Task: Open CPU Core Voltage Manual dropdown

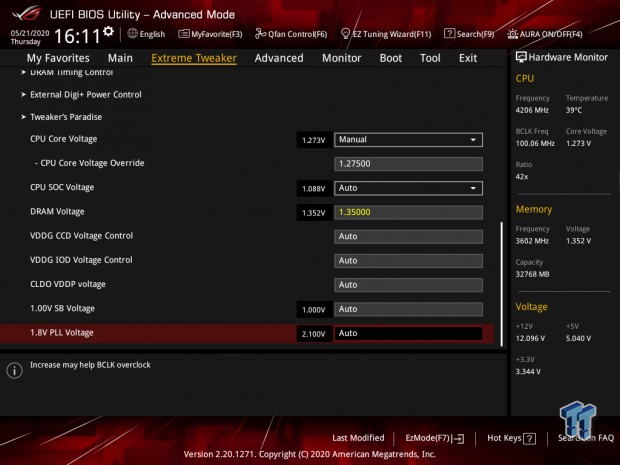Action: pyautogui.click(x=408, y=140)
